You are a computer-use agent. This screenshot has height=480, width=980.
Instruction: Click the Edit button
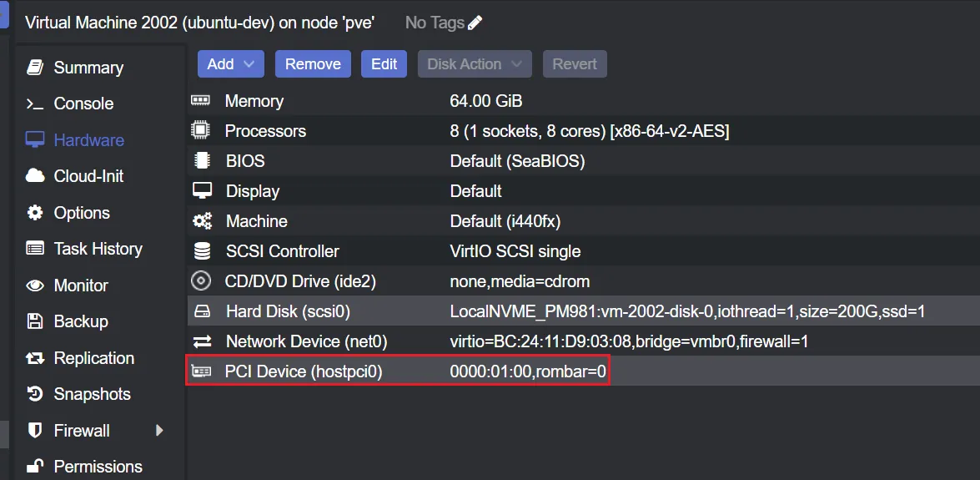point(384,64)
